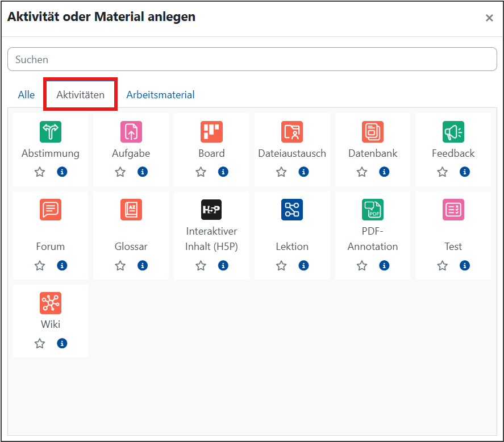Viewport: 504px width, 442px height.
Task: Star Interaktiver Inhalt (H5P) favorite
Action: 201,265
